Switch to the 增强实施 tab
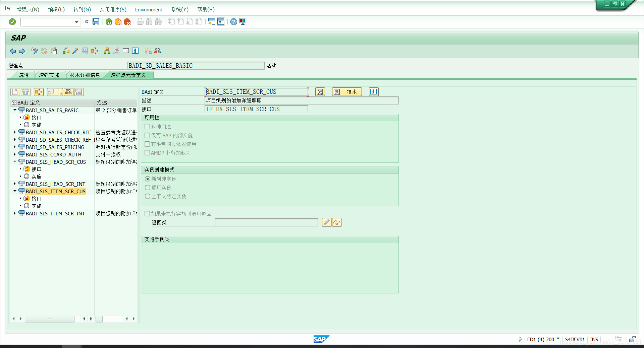The image size is (644, 348). click(49, 75)
